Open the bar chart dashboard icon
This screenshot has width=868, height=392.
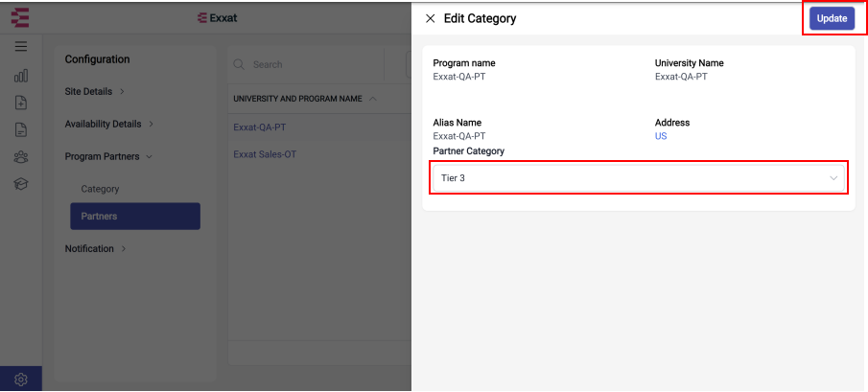click(x=21, y=75)
